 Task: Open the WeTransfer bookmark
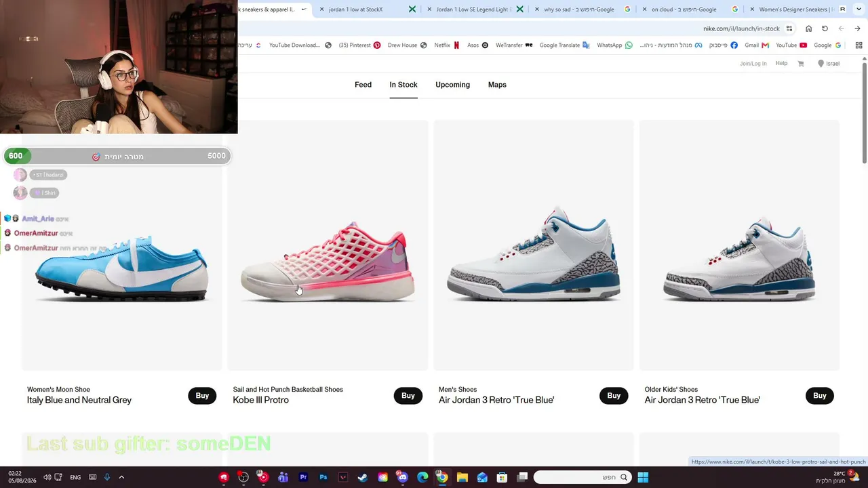click(x=514, y=45)
